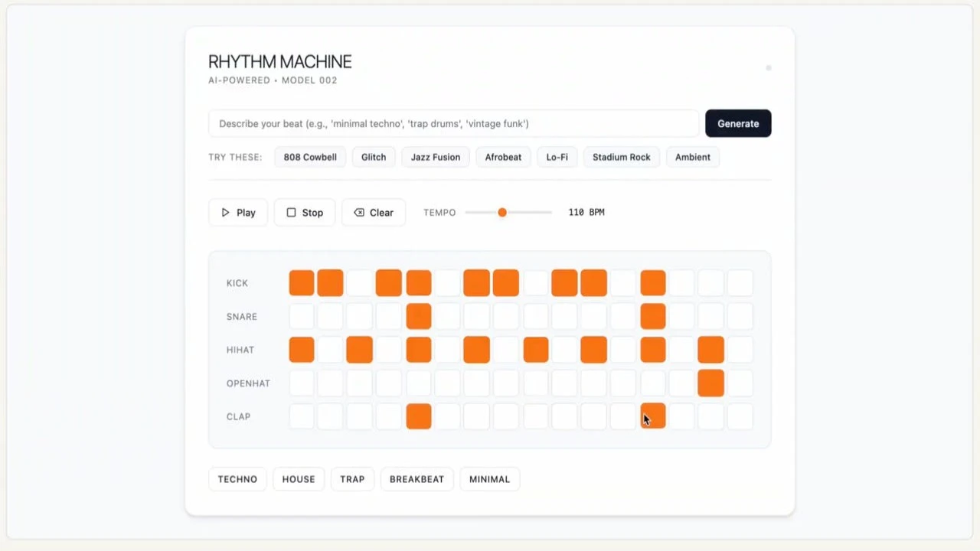The width and height of the screenshot is (980, 551).
Task: Pick the Glitch suggestion chip
Action: point(374,157)
